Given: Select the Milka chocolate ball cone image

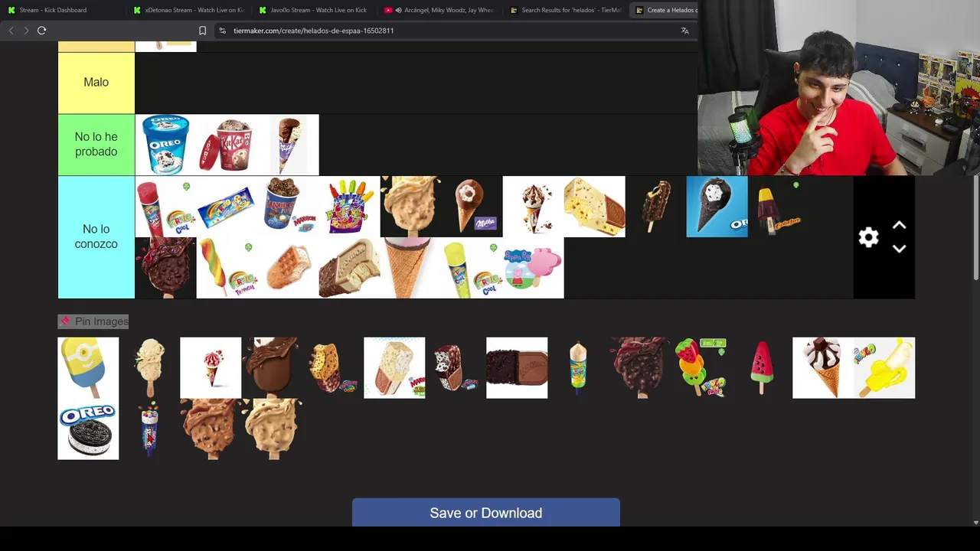Looking at the screenshot, I should coord(472,207).
